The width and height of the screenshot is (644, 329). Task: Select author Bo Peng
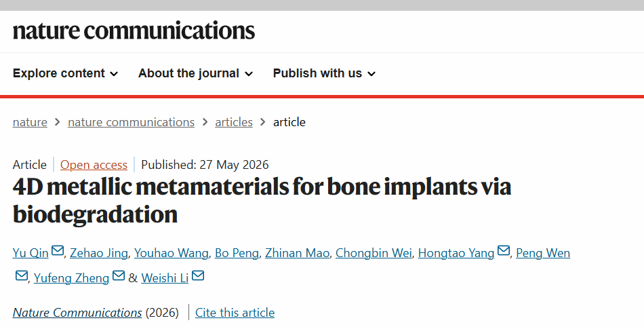point(237,253)
